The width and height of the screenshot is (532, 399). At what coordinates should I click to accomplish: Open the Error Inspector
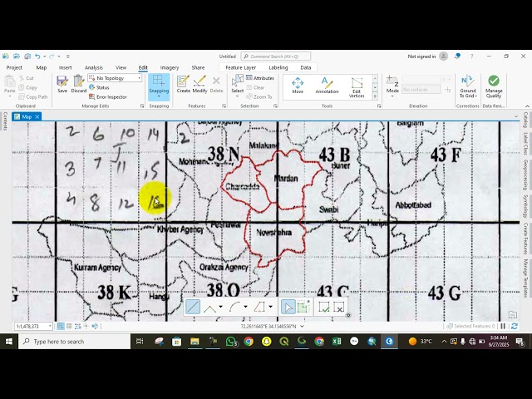coord(108,97)
